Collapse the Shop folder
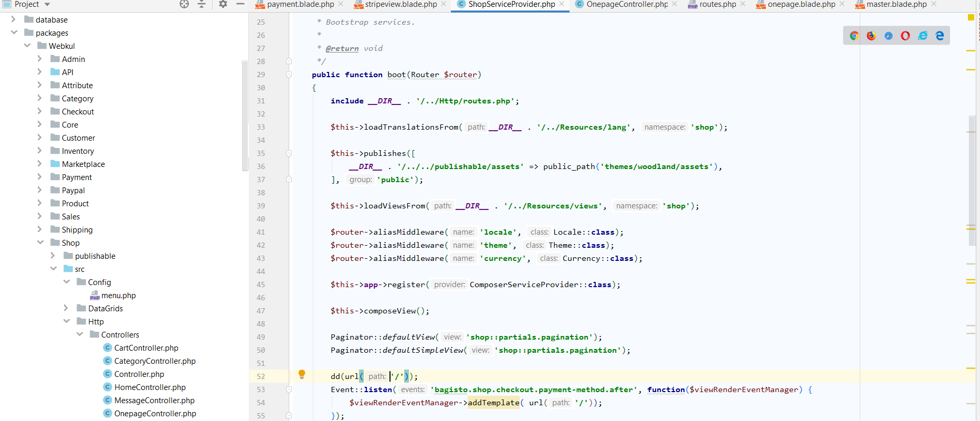This screenshot has width=980, height=421. (x=40, y=243)
